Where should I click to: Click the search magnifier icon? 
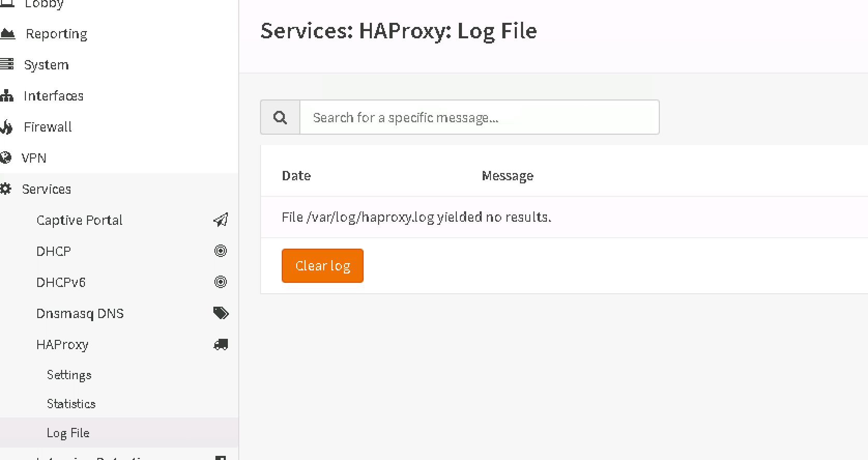[x=280, y=118]
